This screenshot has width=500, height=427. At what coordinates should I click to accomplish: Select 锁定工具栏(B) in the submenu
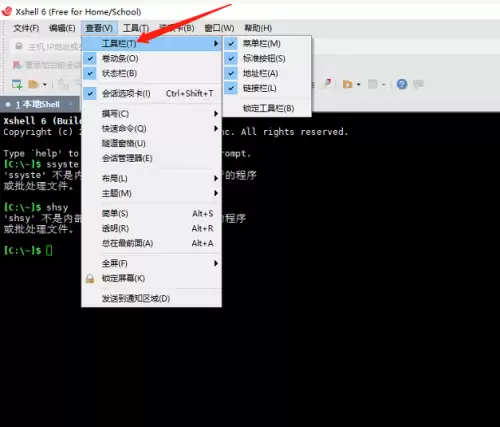coord(267,108)
